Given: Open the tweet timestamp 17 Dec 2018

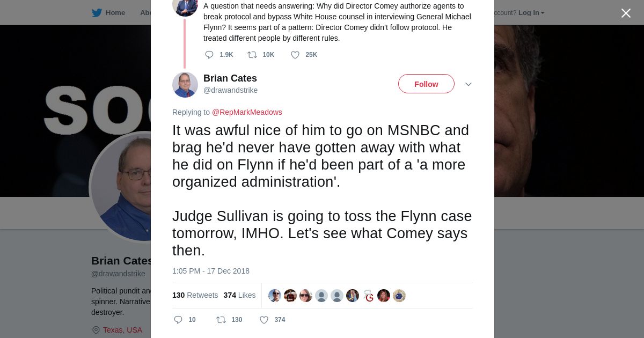Looking at the screenshot, I should pos(211,271).
